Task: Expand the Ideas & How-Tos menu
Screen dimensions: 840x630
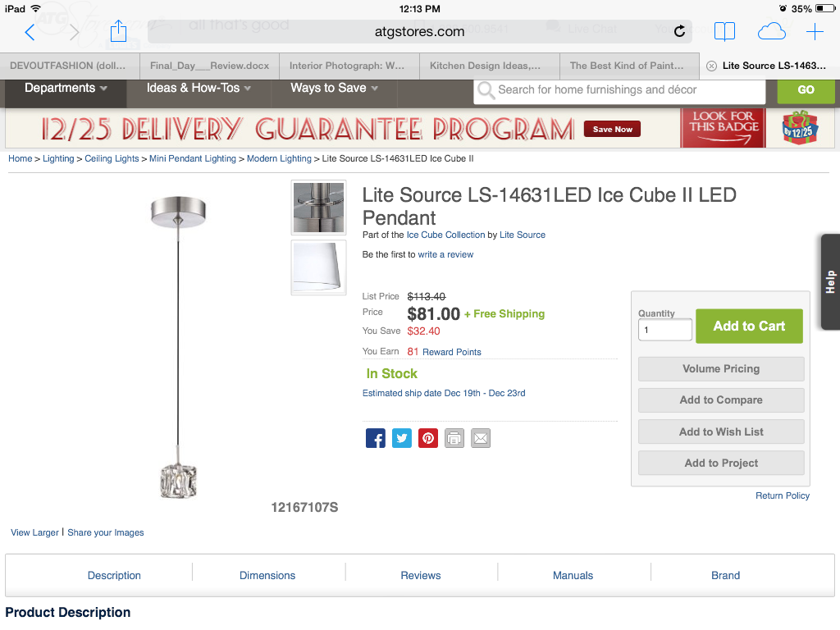Action: point(199,89)
